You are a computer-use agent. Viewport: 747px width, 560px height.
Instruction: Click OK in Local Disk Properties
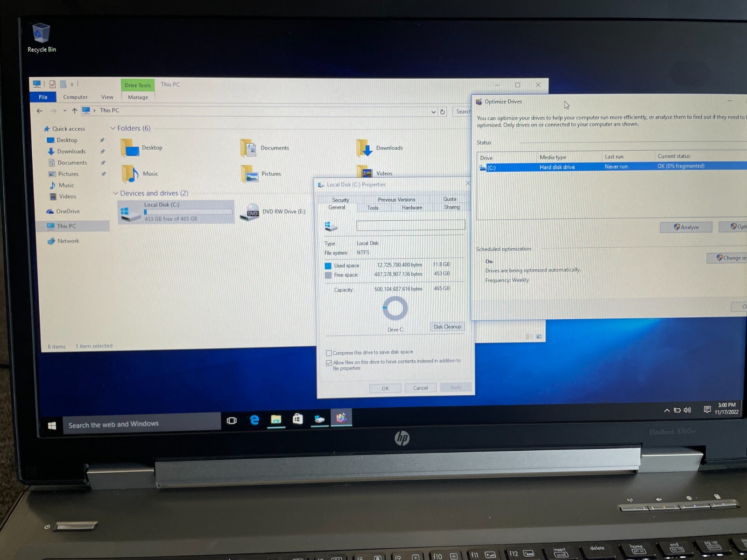tap(385, 388)
